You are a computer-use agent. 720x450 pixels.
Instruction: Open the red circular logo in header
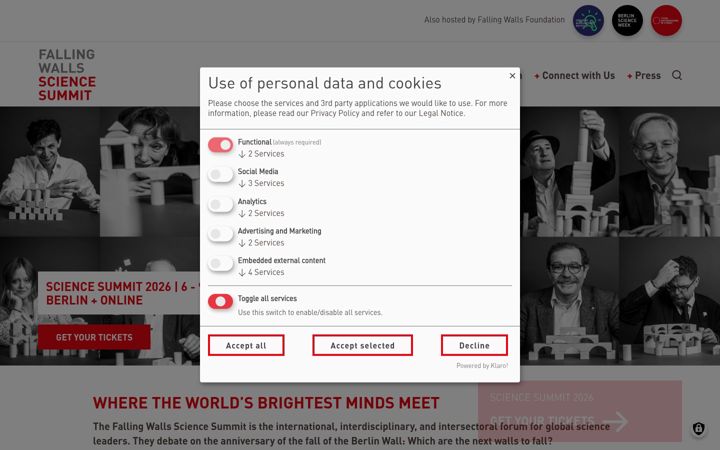click(x=666, y=20)
